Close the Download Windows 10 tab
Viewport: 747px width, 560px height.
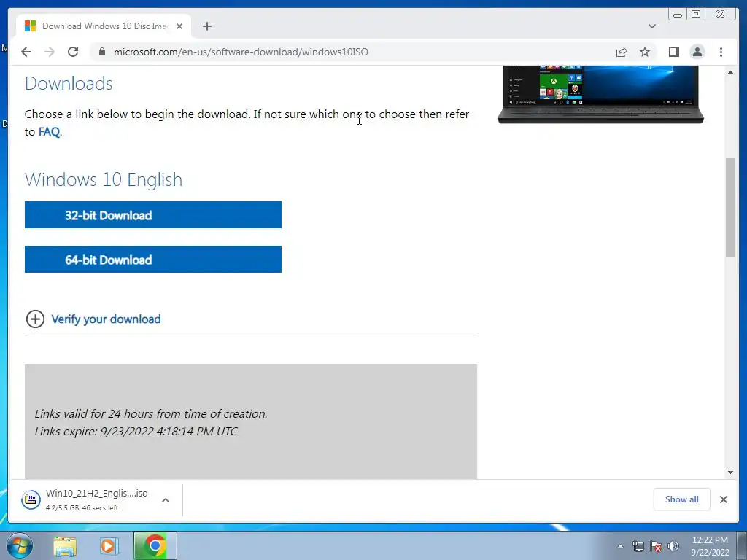pos(179,26)
